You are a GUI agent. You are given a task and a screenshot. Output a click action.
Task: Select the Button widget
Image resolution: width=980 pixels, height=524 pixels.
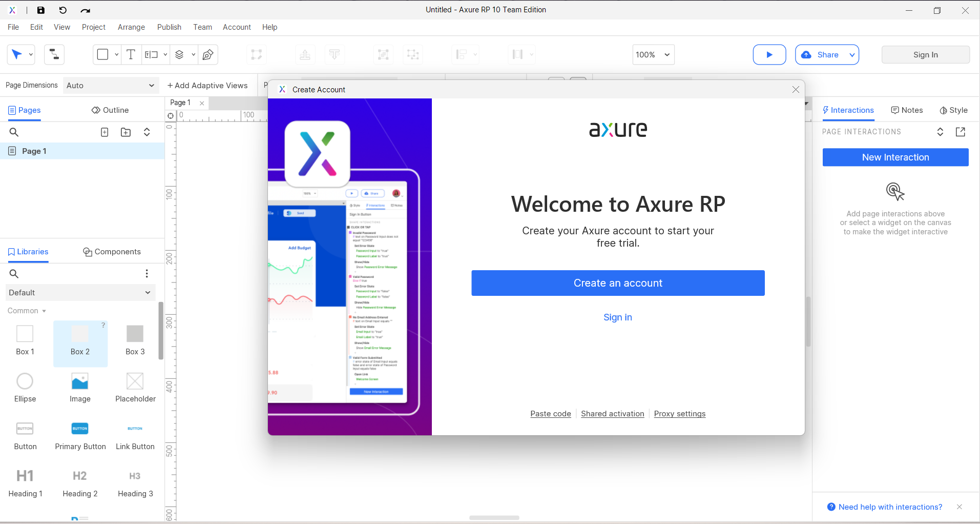click(x=25, y=435)
